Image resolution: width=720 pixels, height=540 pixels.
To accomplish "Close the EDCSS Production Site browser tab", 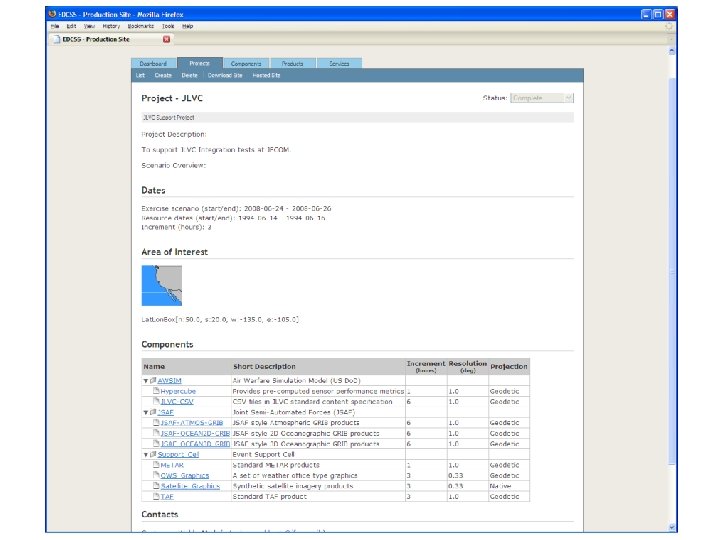I will coord(167,39).
